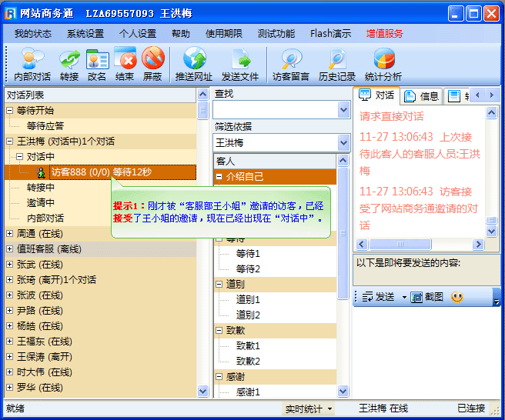Open 访客留言 visitor messages

(x=291, y=60)
